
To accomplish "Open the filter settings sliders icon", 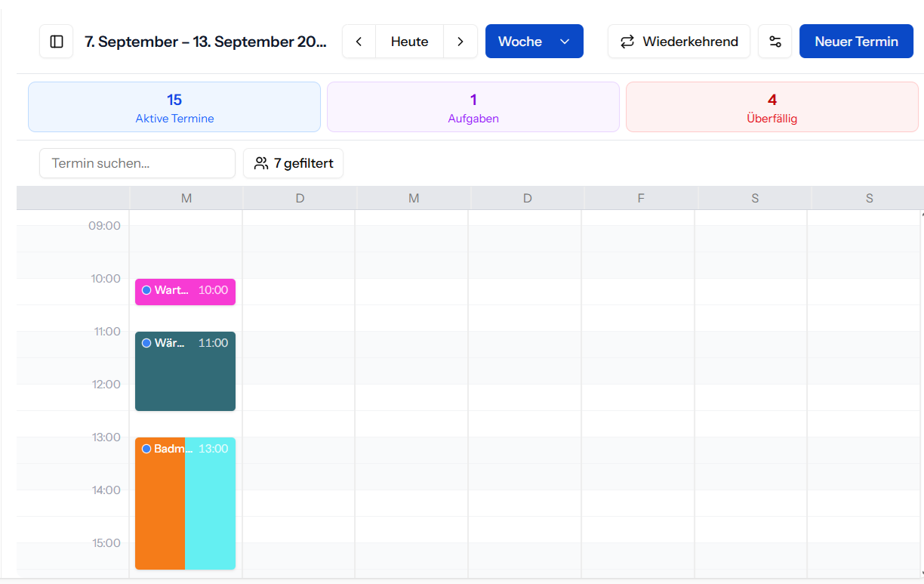I will pos(775,42).
